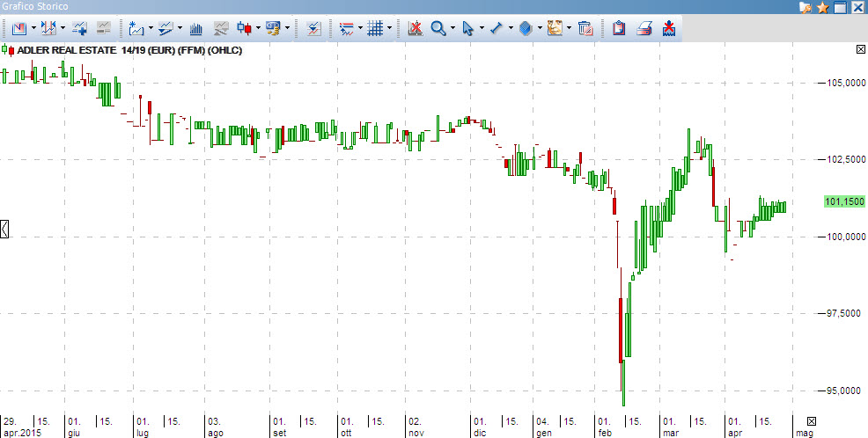Expand the dropdown beside the face icon

tap(569, 28)
